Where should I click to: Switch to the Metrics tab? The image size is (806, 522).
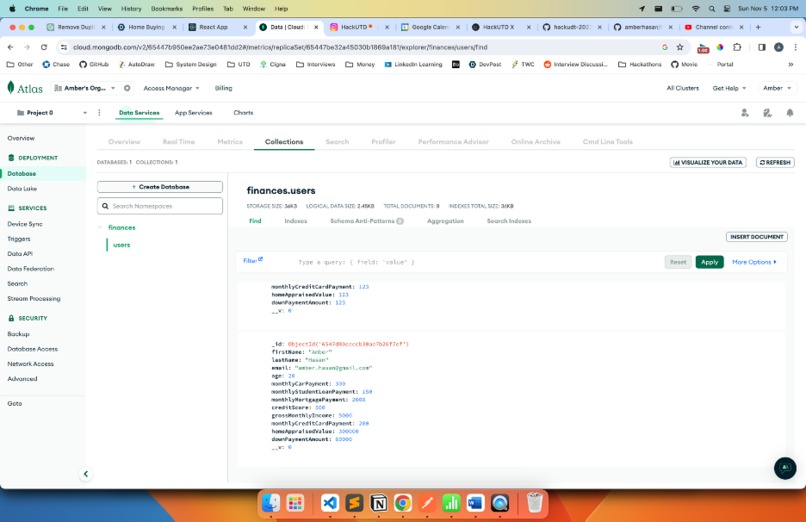(230, 142)
